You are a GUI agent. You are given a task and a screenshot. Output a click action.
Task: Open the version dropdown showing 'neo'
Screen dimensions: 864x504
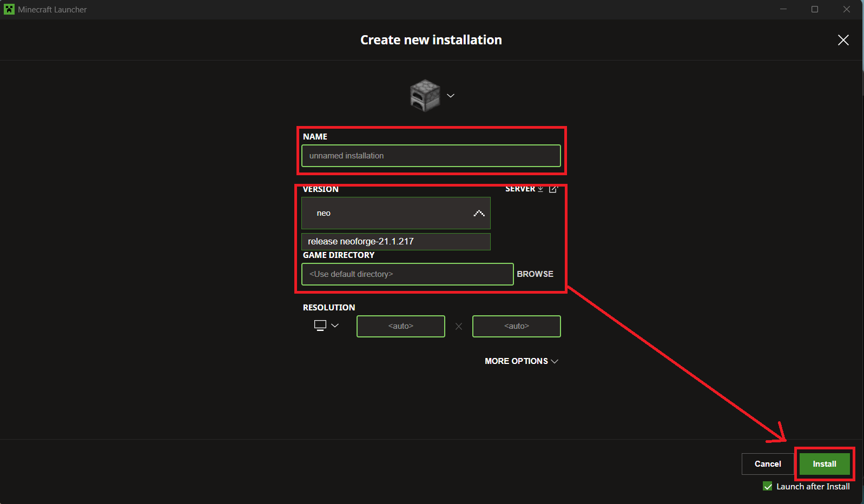(x=396, y=213)
